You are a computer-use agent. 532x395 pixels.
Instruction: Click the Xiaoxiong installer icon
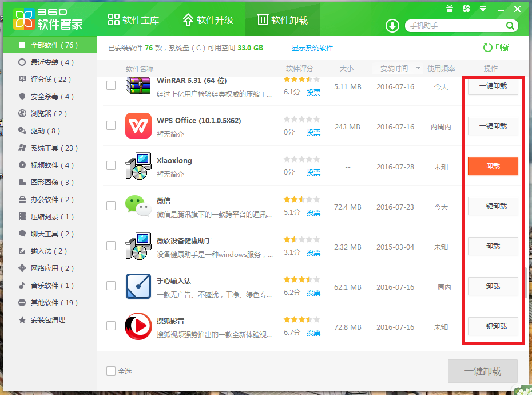tap(138, 166)
